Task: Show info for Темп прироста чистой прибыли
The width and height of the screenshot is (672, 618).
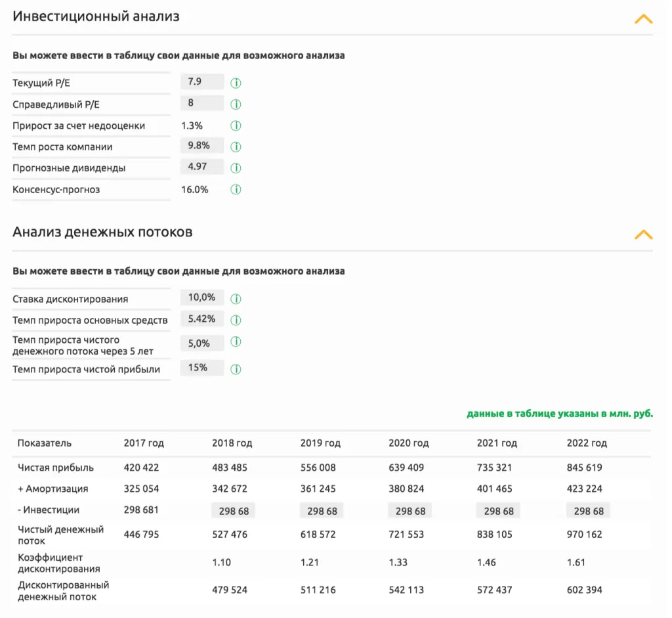Action: [236, 369]
